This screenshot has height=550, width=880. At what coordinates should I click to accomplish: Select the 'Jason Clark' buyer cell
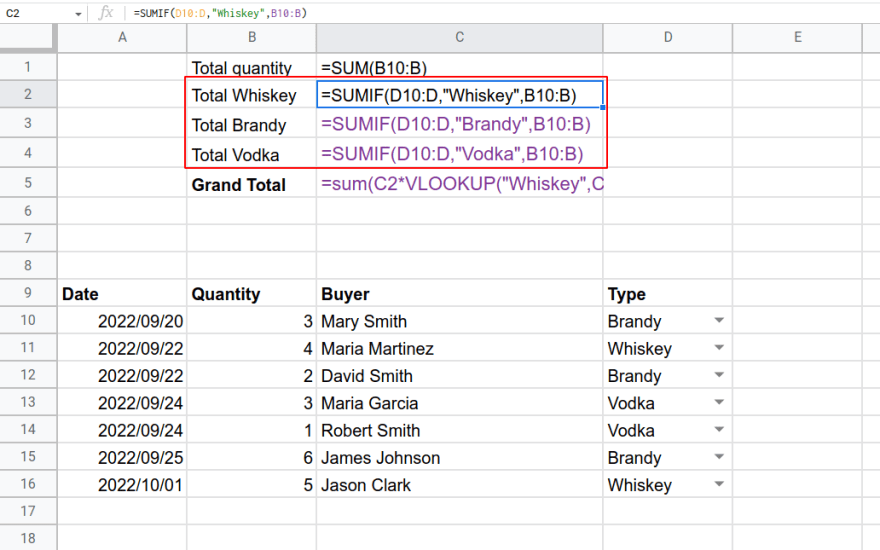(x=460, y=485)
